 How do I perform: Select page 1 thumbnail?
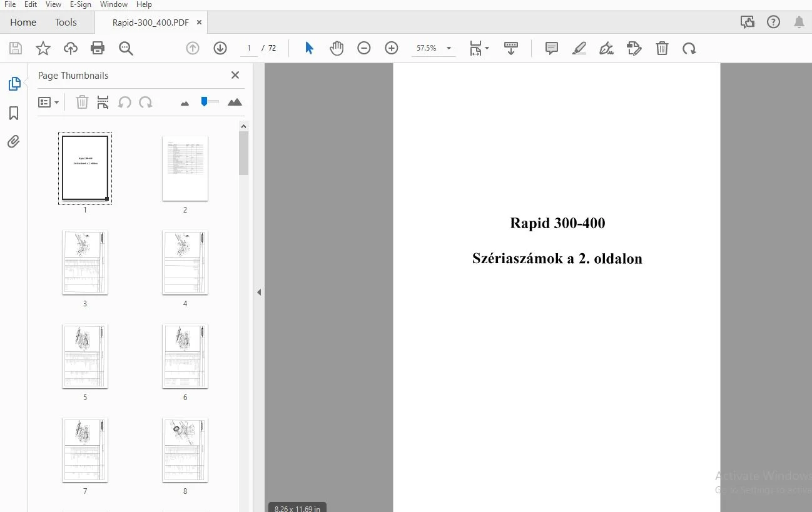[x=85, y=168]
